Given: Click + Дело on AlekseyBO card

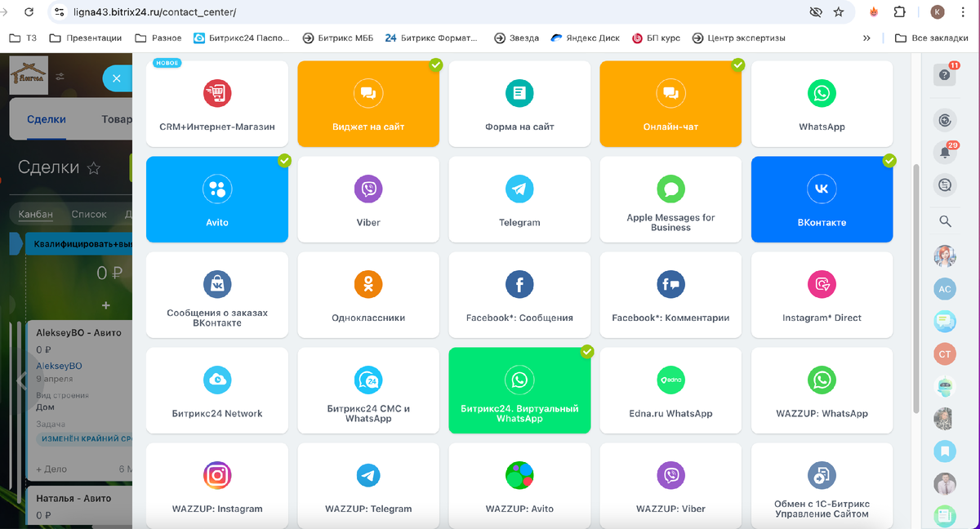Looking at the screenshot, I should tap(51, 469).
